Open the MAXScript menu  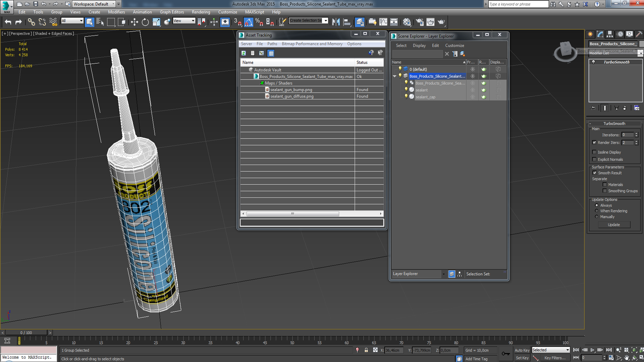254,12
